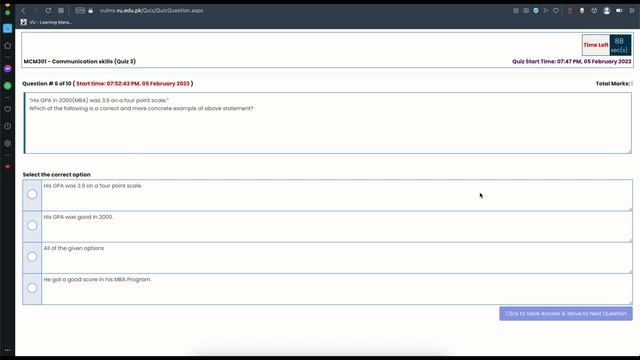
Task: Open the three-dots menu at sidebar bottom
Action: pyautogui.click(x=8, y=350)
